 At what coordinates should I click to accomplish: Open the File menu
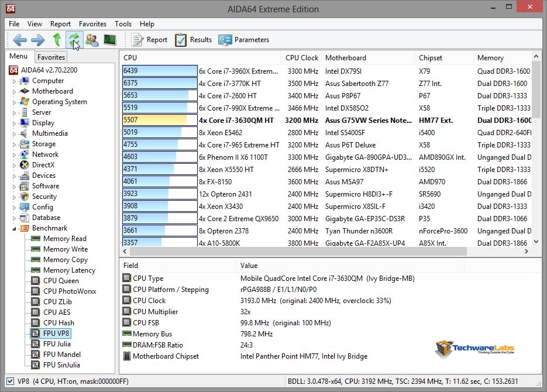tap(14, 24)
